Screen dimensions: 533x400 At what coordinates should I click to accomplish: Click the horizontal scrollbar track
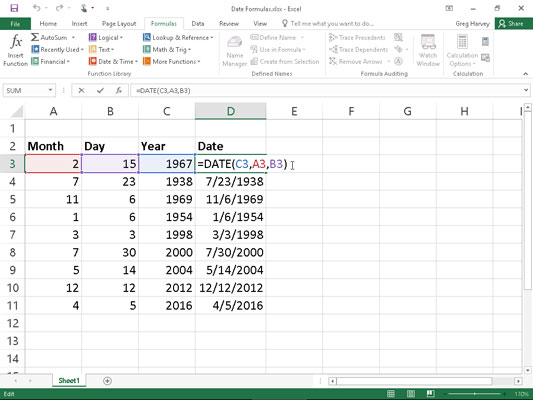425,381
